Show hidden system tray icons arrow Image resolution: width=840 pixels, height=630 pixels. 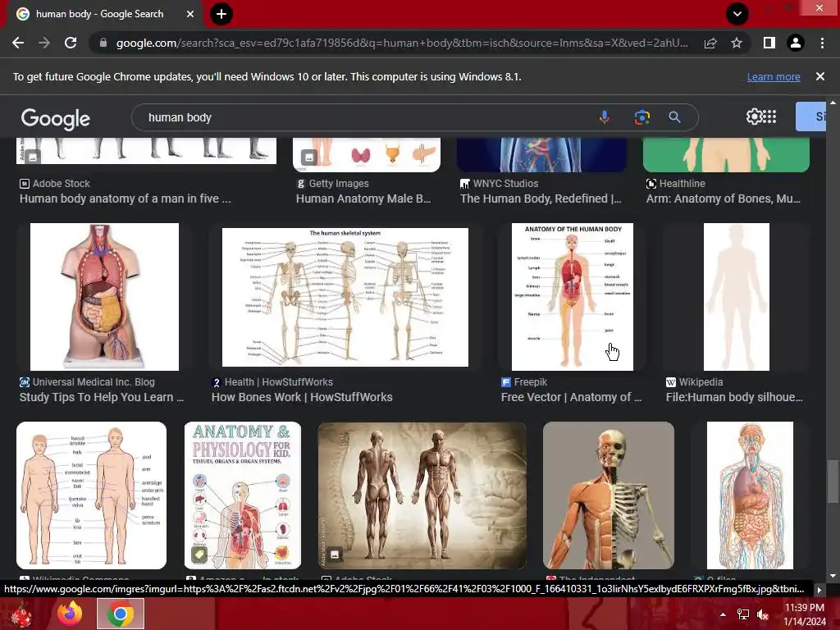[723, 614]
